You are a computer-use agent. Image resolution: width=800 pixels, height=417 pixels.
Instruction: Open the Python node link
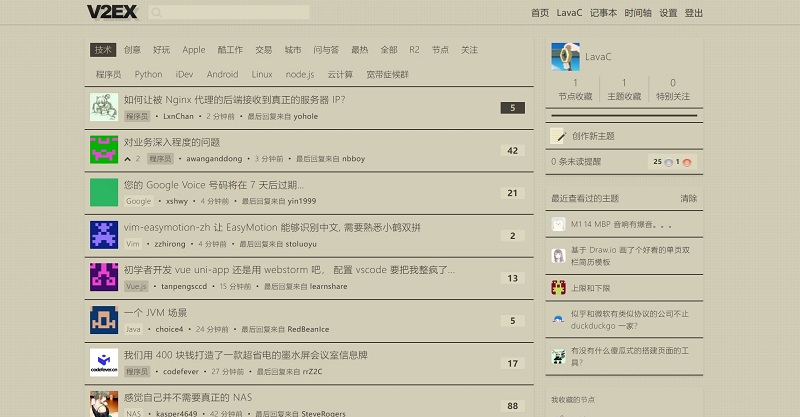click(x=148, y=74)
